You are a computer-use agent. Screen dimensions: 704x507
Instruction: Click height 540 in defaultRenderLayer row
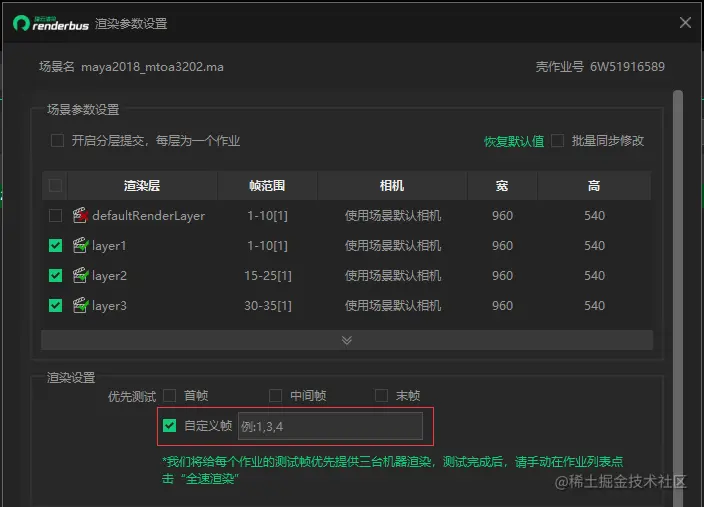click(x=594, y=216)
